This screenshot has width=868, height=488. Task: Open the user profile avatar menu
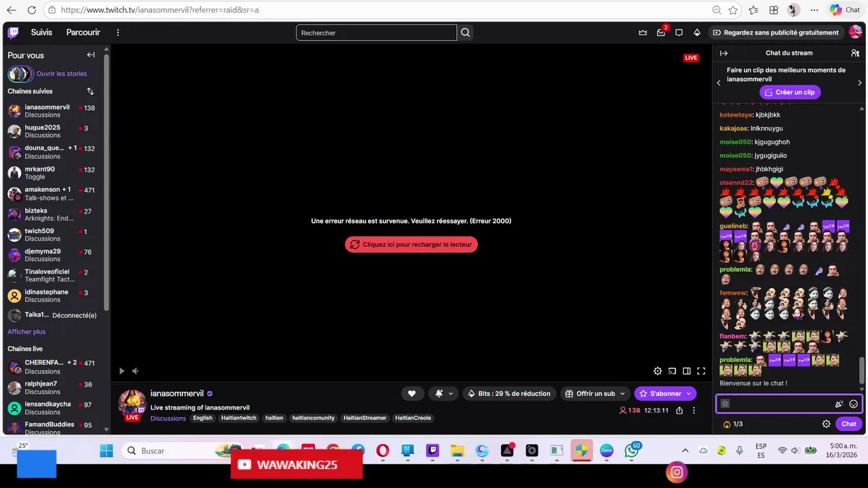pos(855,33)
